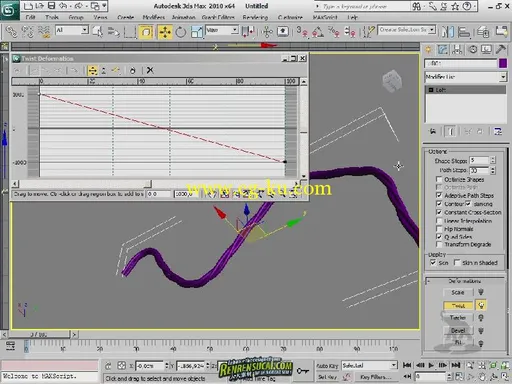Open the MAXScript menu
The width and height of the screenshot is (512, 384).
point(325,17)
